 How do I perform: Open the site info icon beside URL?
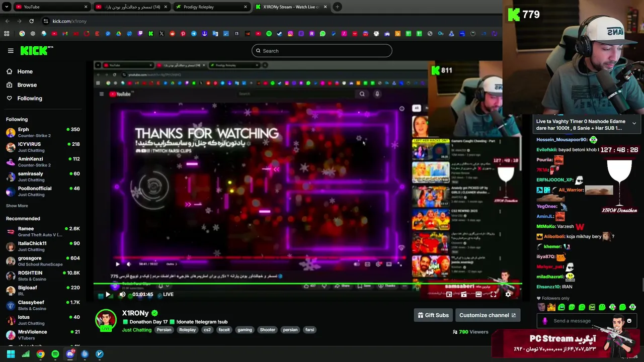pos(46,21)
